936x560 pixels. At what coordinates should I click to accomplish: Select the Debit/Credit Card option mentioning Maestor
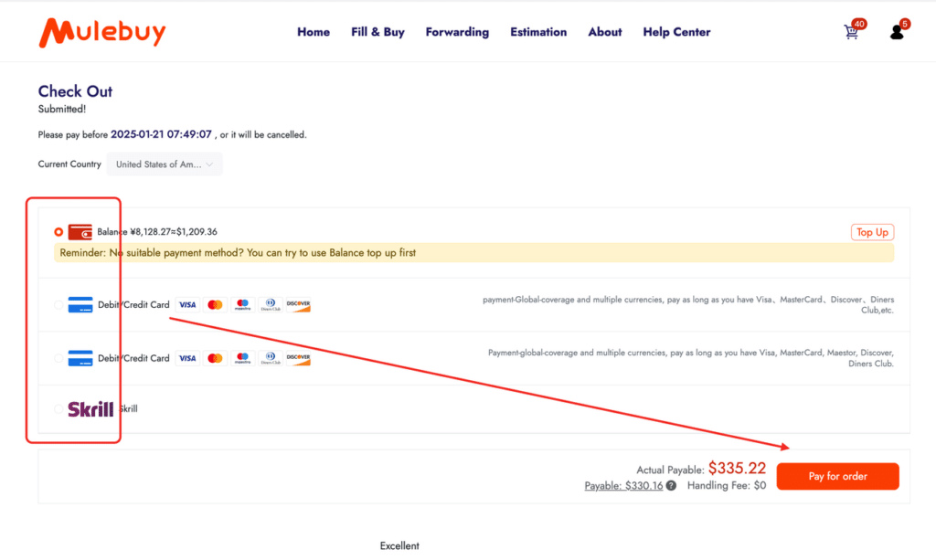point(58,358)
